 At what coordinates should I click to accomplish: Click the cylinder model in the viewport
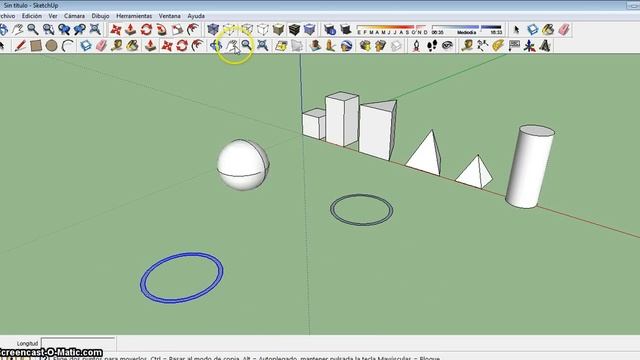pyautogui.click(x=529, y=167)
